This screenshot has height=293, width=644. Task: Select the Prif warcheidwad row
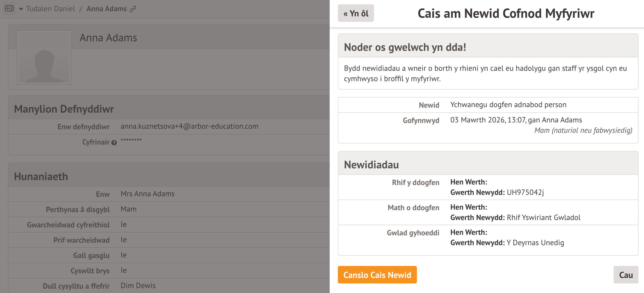[168, 240]
